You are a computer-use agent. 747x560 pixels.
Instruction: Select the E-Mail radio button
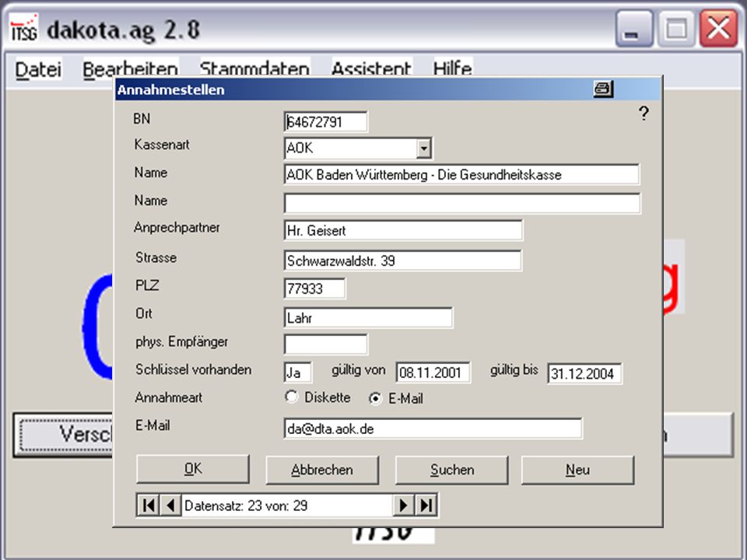(375, 398)
